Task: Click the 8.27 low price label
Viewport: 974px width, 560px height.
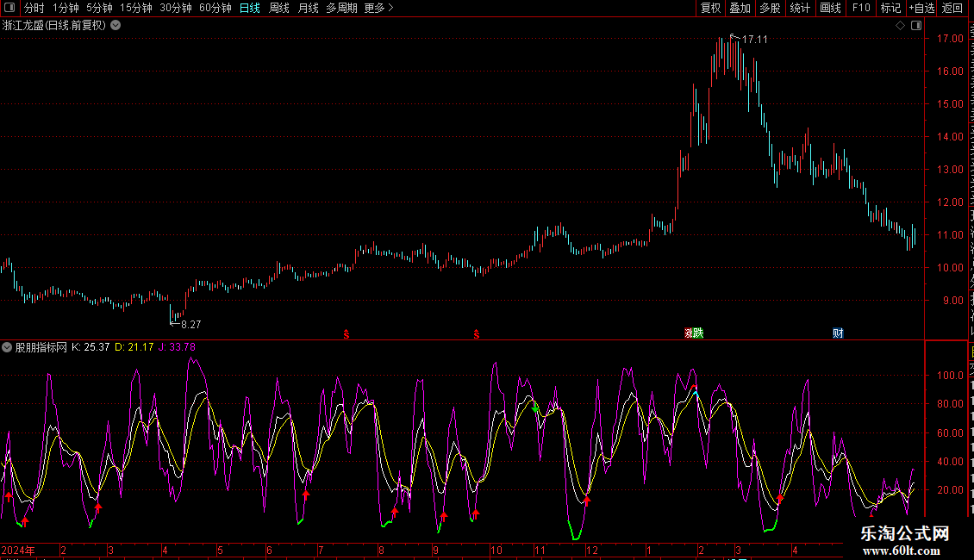Action: click(190, 324)
